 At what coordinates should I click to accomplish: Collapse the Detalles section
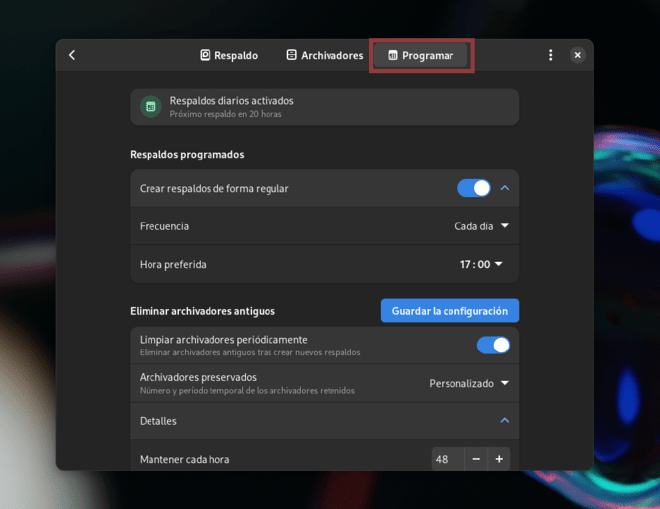505,421
